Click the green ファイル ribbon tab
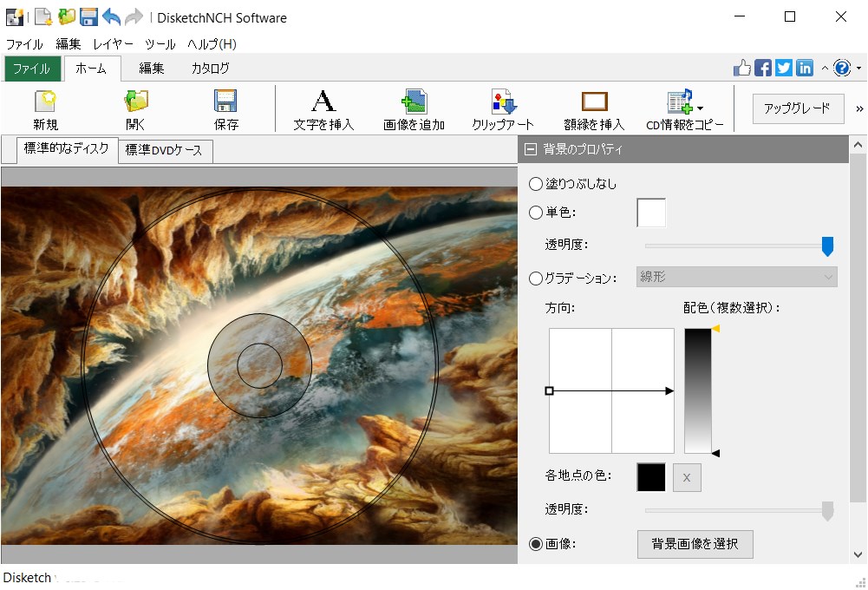Screen dimensions: 868x590 [x=31, y=69]
